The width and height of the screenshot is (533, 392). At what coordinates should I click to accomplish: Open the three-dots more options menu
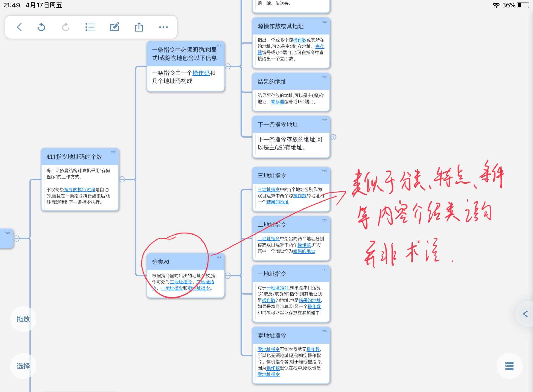(163, 27)
